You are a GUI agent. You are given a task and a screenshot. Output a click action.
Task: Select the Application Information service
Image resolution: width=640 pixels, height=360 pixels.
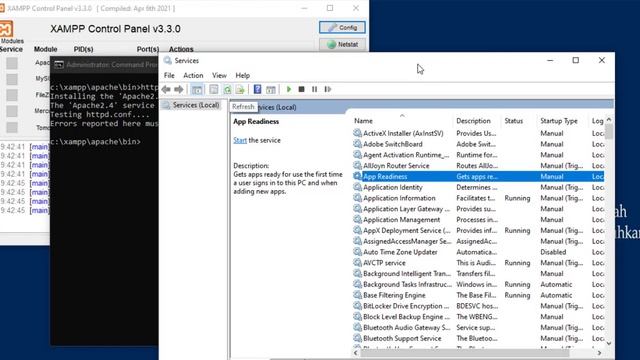[x=478, y=198]
